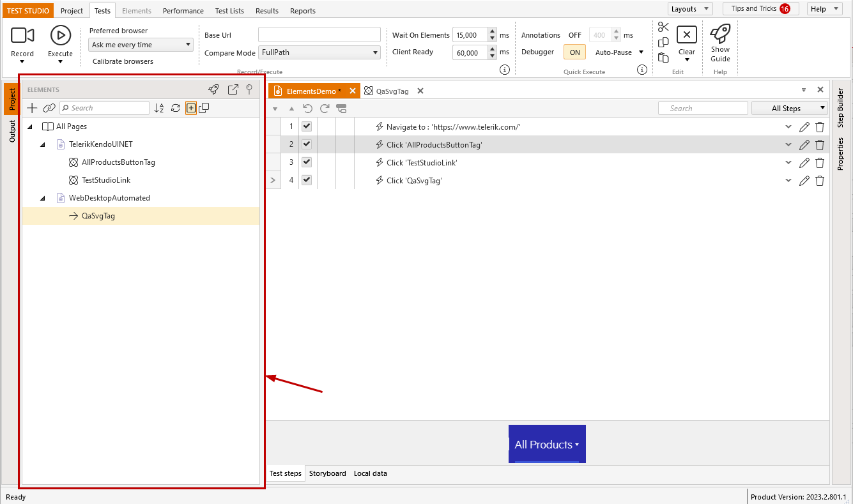Edit step 'Navigate to' with pencil icon
The image size is (853, 504).
click(804, 127)
